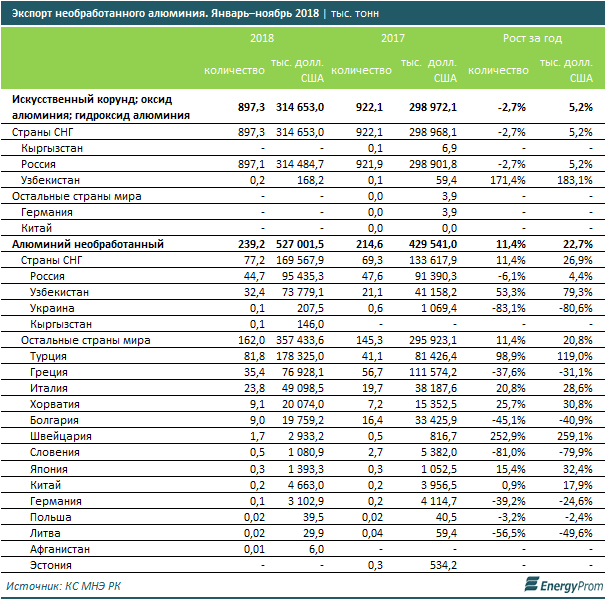Viewport: 605px width, 599px height.
Task: Select the Хорватия row label
Action: coord(55,404)
